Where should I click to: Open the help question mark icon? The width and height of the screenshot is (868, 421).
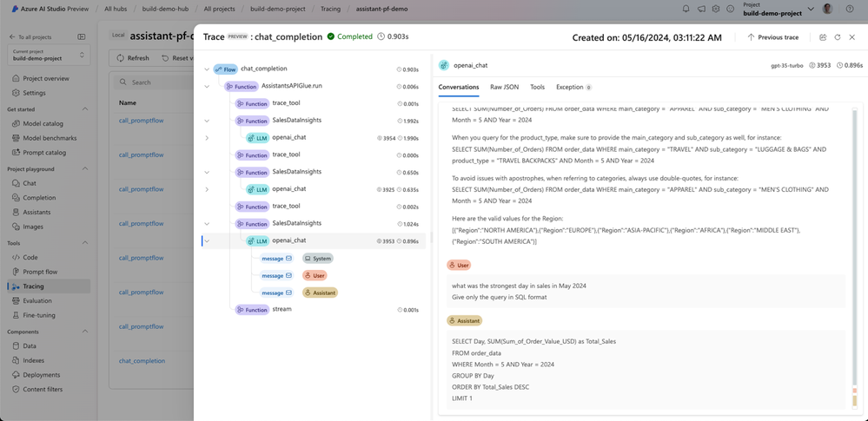click(x=850, y=9)
